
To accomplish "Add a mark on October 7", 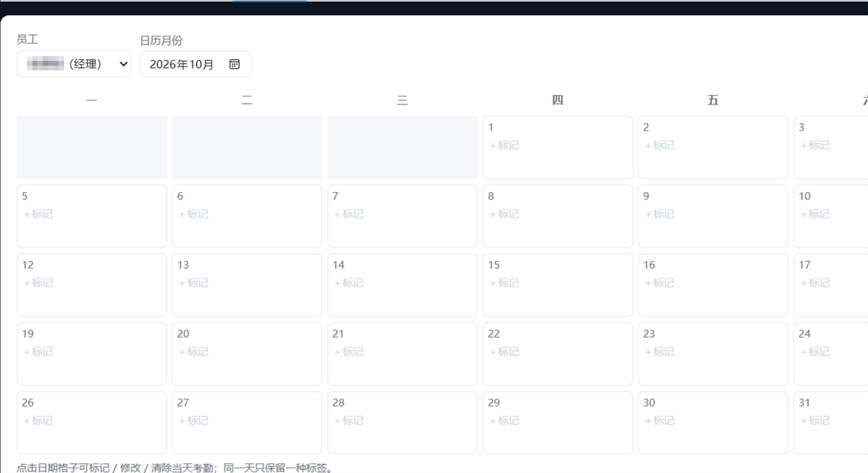I will [x=349, y=214].
